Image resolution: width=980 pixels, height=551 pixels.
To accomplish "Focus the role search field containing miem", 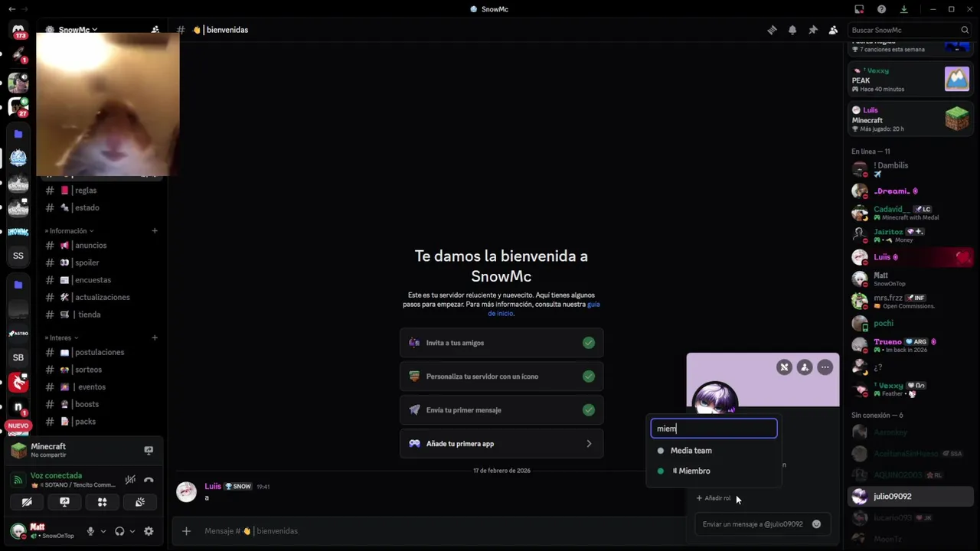I will pyautogui.click(x=714, y=429).
